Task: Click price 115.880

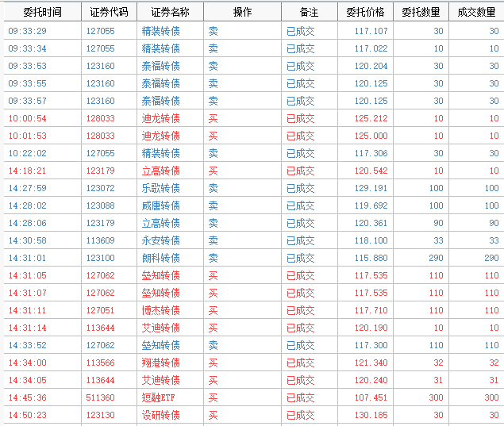Action: pos(371,258)
